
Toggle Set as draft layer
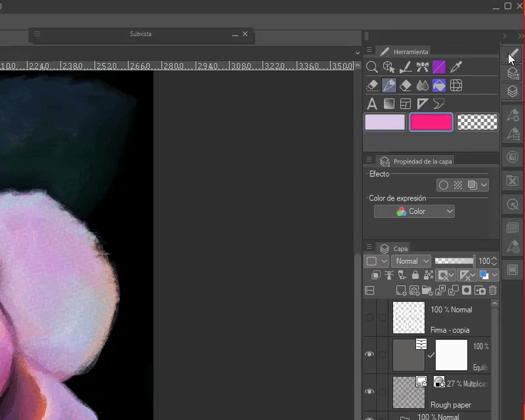402,276
